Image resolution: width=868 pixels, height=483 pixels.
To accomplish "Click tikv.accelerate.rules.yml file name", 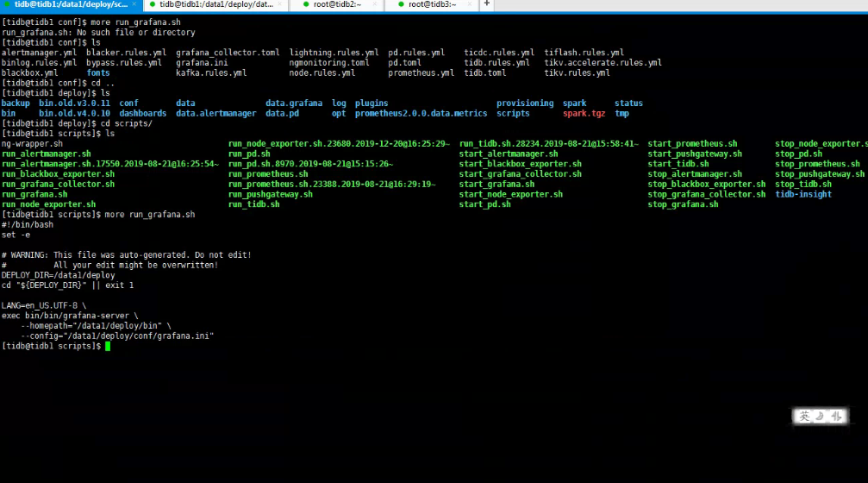I will pyautogui.click(x=603, y=63).
